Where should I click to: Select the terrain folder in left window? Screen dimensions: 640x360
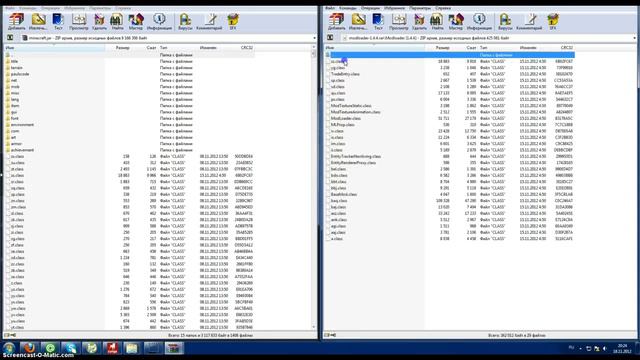pyautogui.click(x=16, y=68)
